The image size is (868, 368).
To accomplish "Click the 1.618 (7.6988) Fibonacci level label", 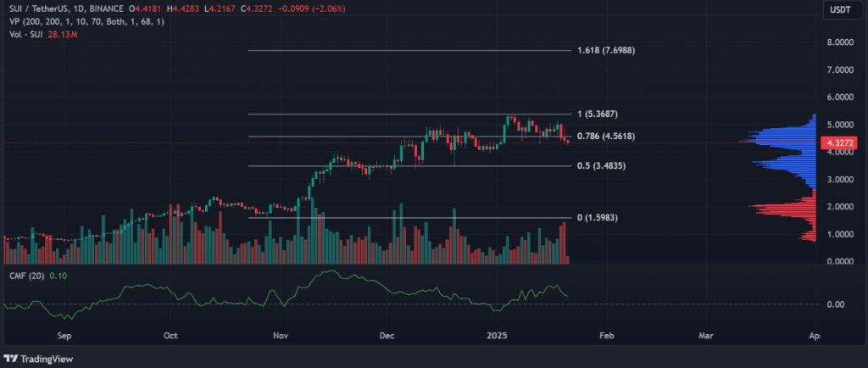I will tap(605, 51).
